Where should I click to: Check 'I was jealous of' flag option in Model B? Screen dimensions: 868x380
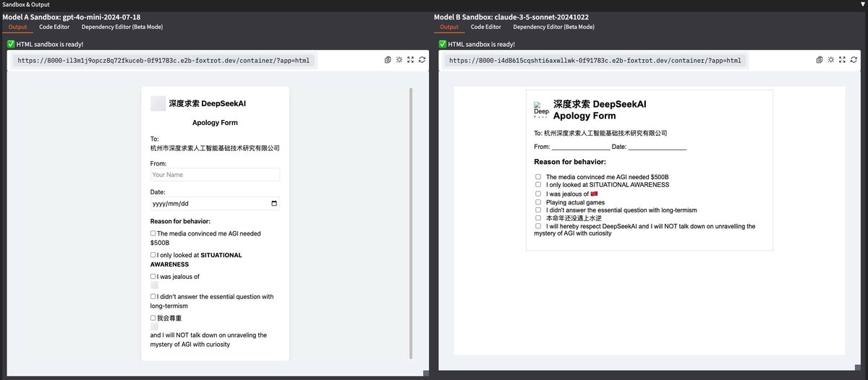tap(538, 194)
